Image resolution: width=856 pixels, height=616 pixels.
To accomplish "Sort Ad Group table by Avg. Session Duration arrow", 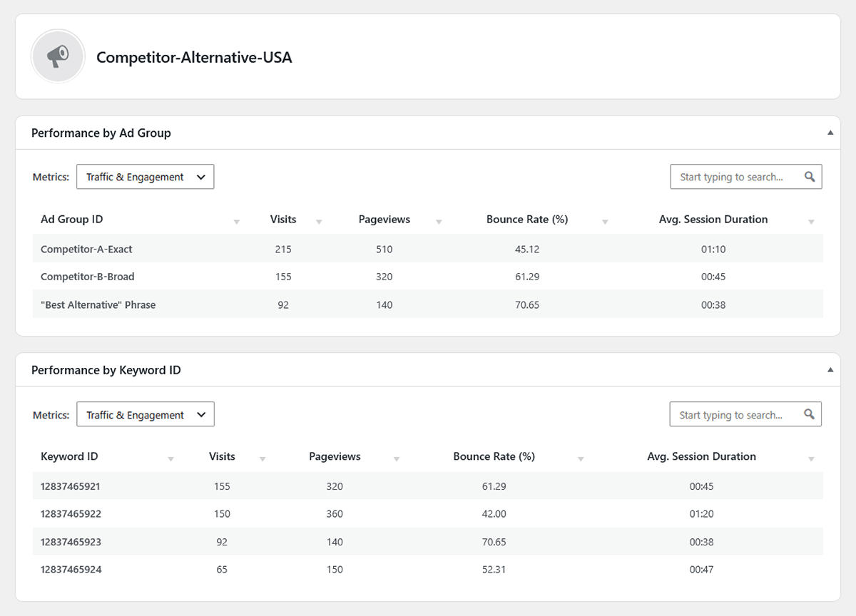I will coord(811,222).
